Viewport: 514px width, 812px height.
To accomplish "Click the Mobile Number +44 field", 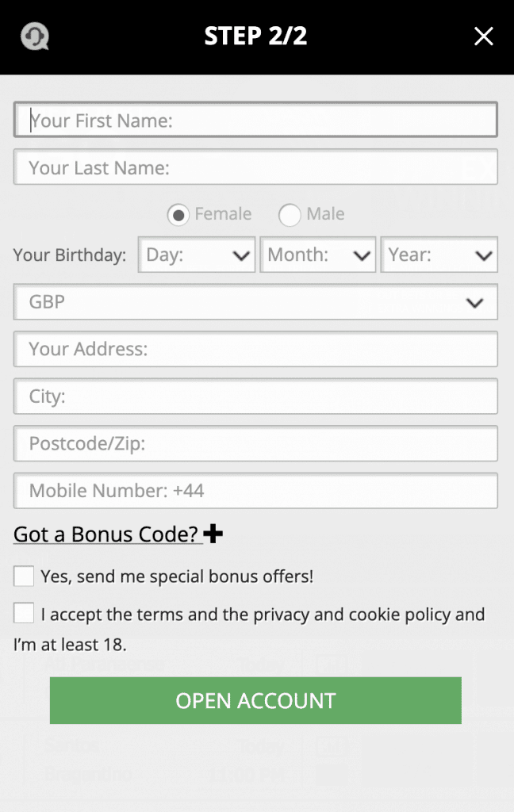I will tap(255, 491).
